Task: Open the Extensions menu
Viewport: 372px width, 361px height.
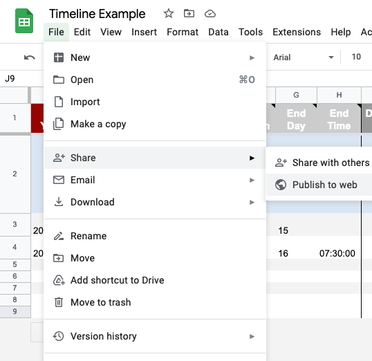Action: (296, 32)
